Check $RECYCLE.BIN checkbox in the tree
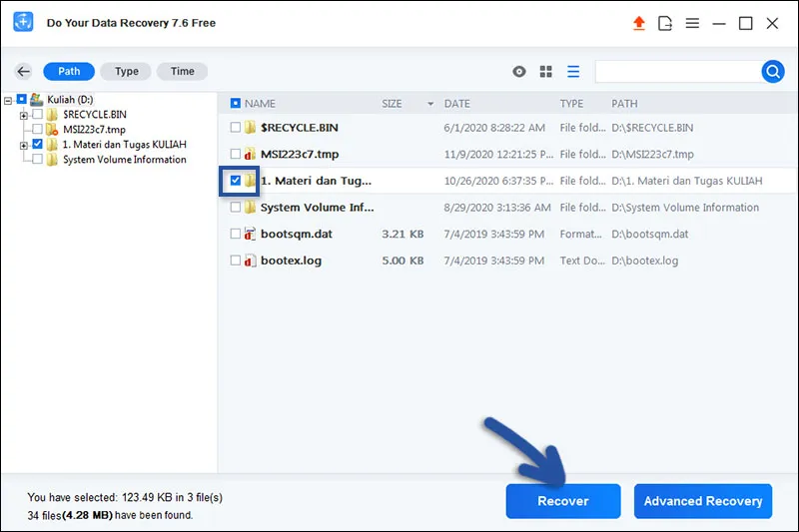The height and width of the screenshot is (532, 799). [x=37, y=114]
